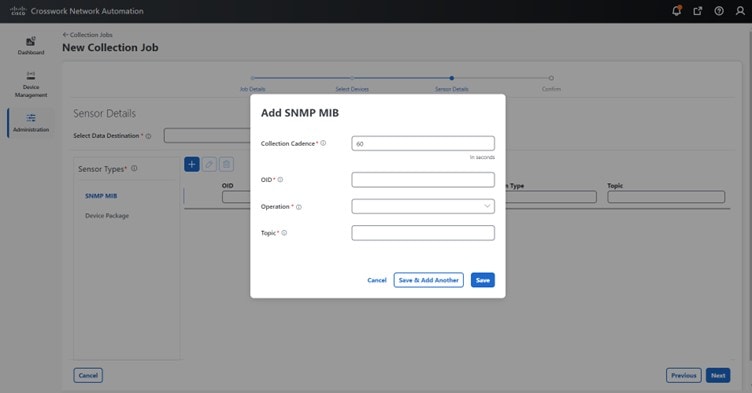Show info tooltip for OID field
Viewport: 752px width, 393px height.
click(281, 179)
